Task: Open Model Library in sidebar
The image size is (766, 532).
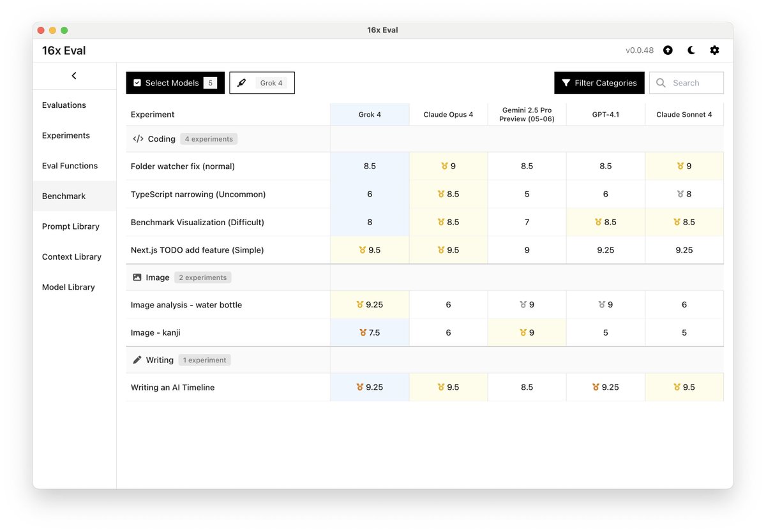Action: 74,287
